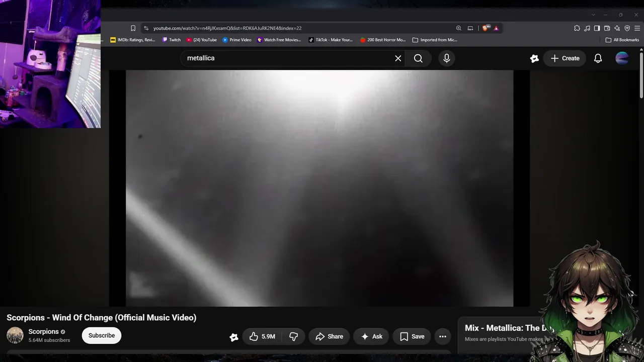The height and width of the screenshot is (362, 644).
Task: Click the YouTube search magnifier button
Action: 418,58
